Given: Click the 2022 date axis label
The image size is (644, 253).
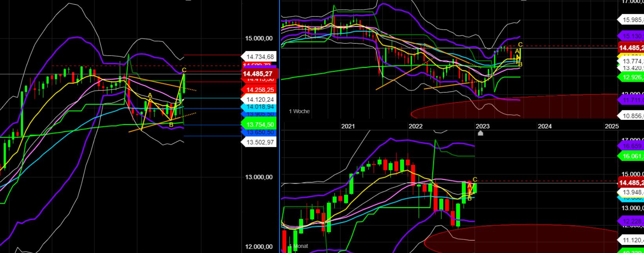Looking at the screenshot, I should [x=415, y=126].
